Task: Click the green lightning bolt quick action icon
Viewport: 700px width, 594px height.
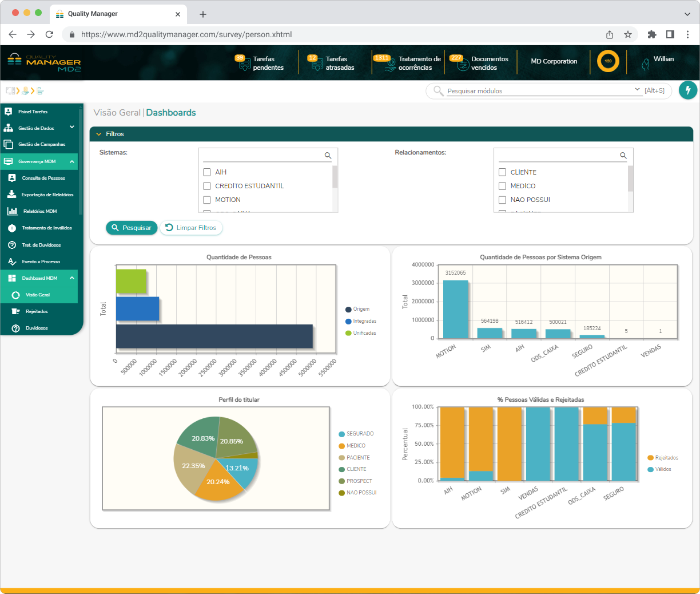Action: coord(687,90)
